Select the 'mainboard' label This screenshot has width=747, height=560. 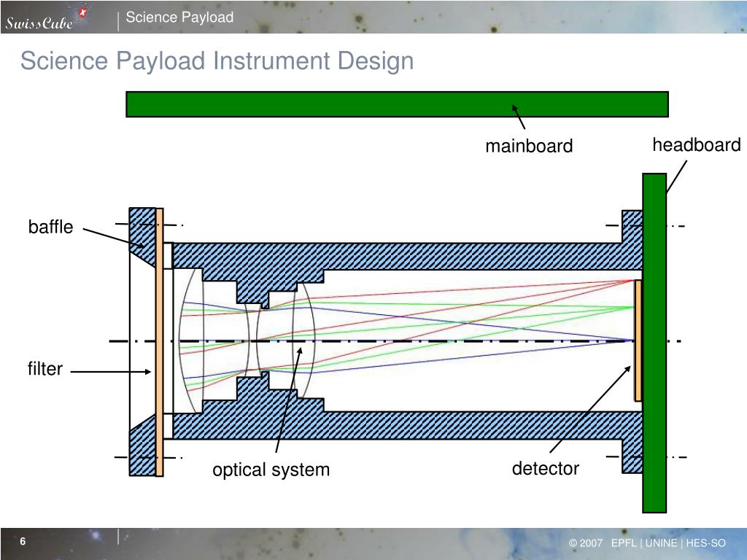click(x=529, y=146)
